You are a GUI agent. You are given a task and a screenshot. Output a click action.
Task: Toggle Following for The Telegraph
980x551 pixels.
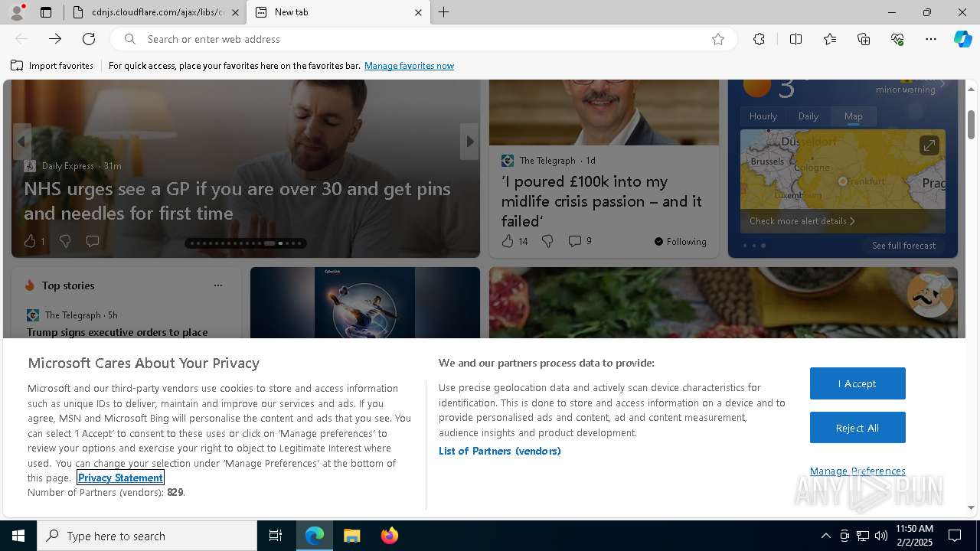pyautogui.click(x=681, y=242)
